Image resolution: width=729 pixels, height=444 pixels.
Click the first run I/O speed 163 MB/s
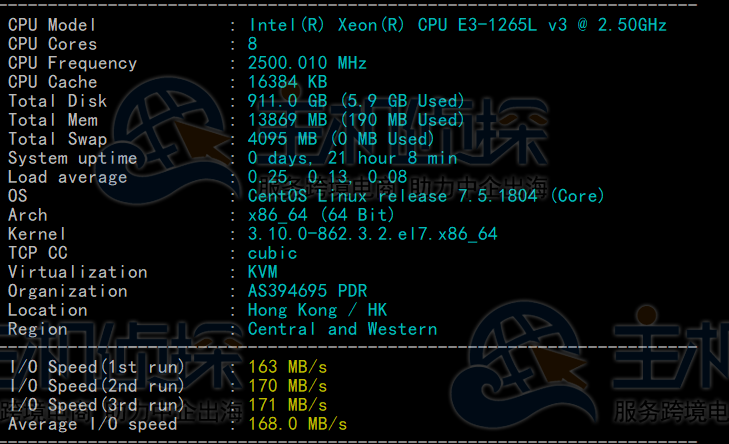click(x=287, y=367)
